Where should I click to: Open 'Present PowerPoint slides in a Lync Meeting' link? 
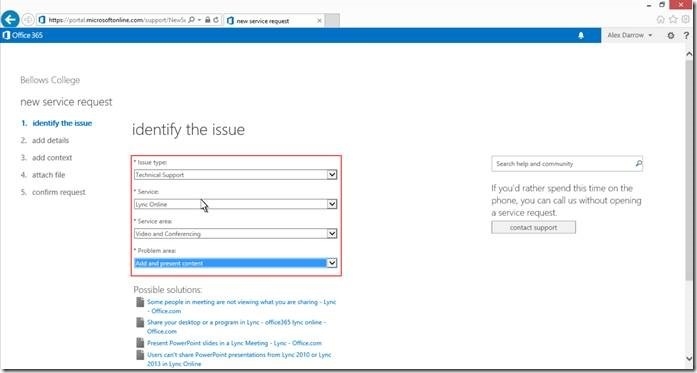(x=234, y=343)
